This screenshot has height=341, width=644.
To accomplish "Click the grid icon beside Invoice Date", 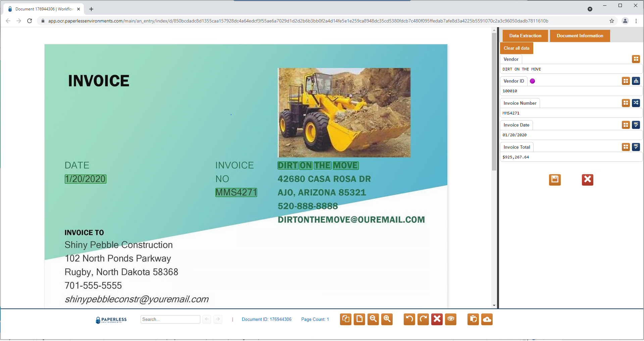I will coord(626,125).
